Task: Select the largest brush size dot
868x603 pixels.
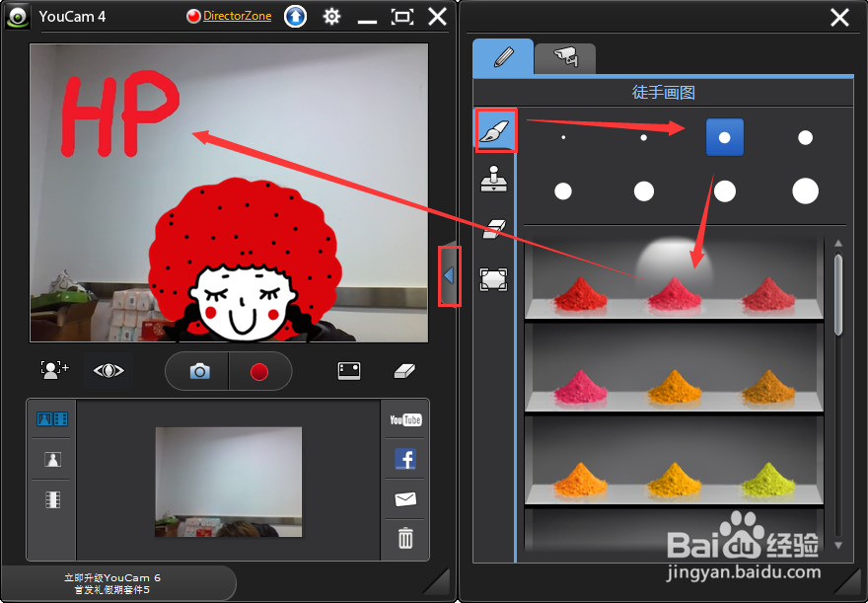Action: click(805, 190)
